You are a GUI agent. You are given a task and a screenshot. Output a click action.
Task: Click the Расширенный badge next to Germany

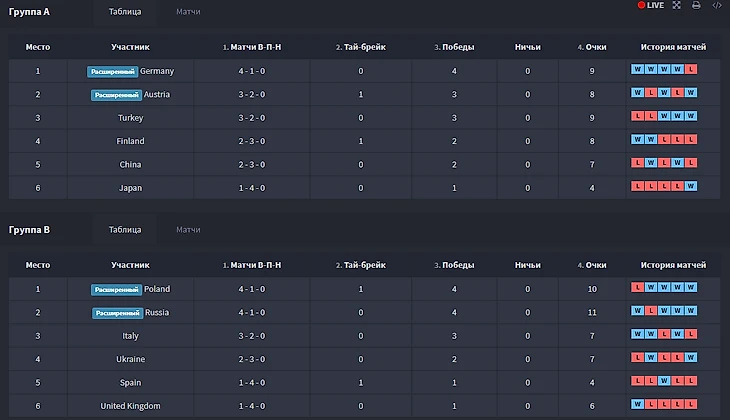click(112, 71)
